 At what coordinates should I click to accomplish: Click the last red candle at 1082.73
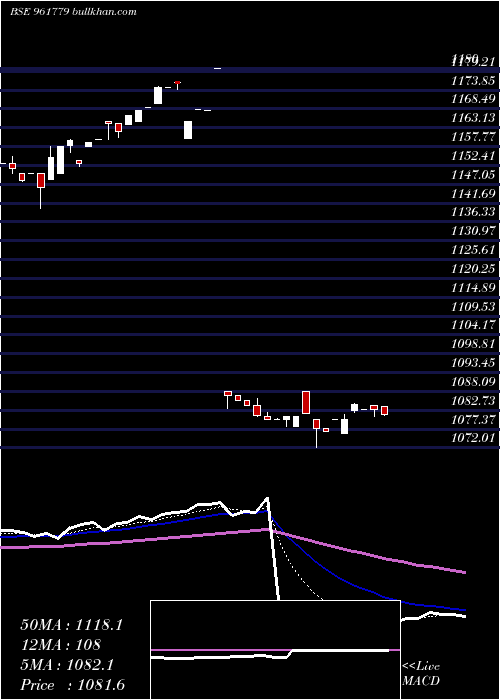point(384,411)
